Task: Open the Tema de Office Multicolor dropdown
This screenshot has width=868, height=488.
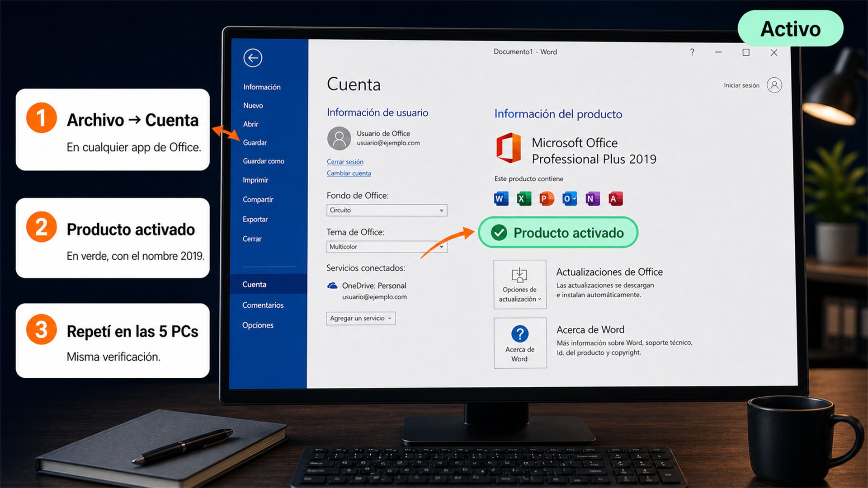Action: (387, 247)
